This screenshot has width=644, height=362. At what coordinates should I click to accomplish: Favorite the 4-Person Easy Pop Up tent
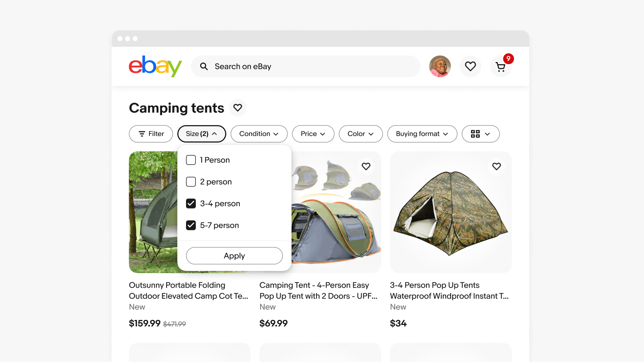[366, 166]
